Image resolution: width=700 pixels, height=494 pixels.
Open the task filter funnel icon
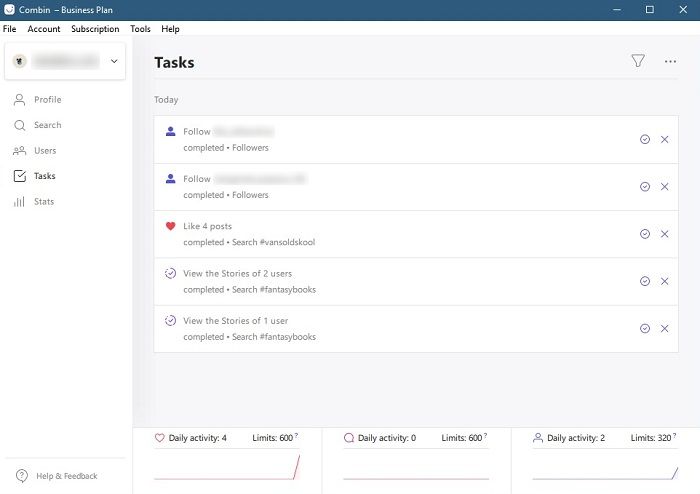[x=638, y=61]
